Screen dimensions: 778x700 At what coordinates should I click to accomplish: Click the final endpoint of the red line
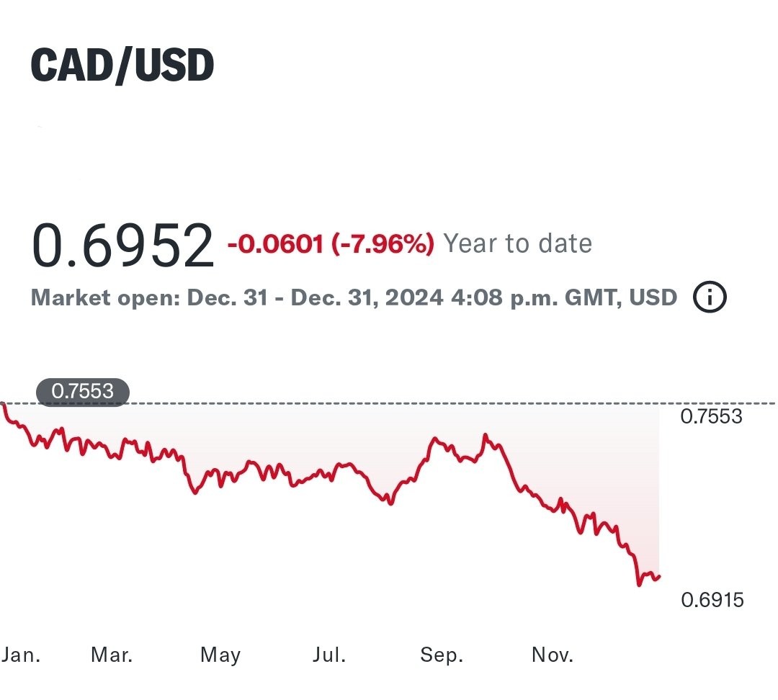pyautogui.click(x=659, y=575)
